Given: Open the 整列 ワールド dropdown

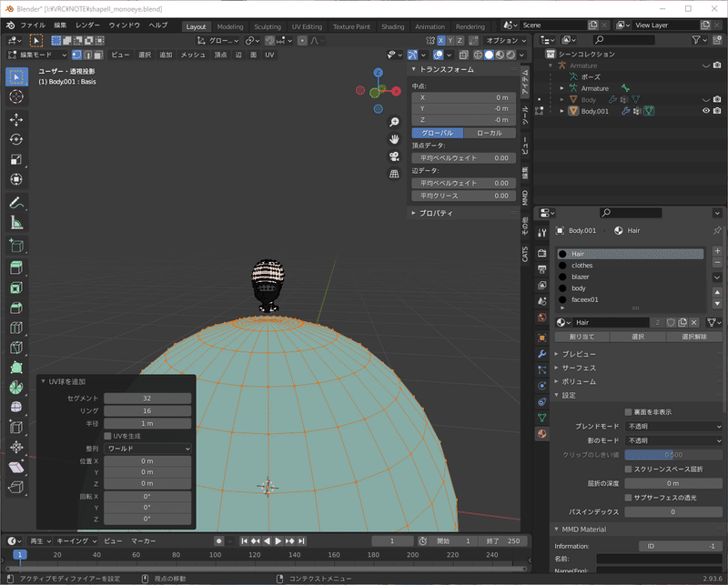Looking at the screenshot, I should coord(147,449).
